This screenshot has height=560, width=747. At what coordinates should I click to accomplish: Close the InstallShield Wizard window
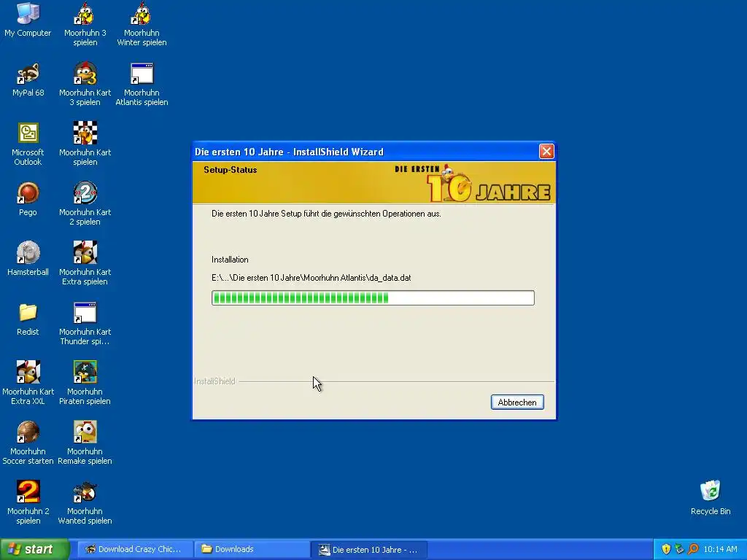coord(546,152)
